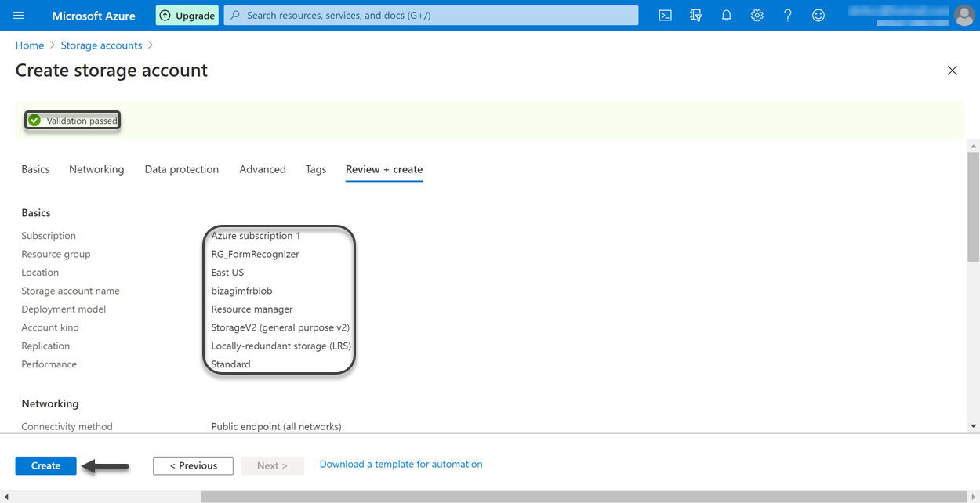Select StorageV2 (general purpose v2) value

point(281,327)
